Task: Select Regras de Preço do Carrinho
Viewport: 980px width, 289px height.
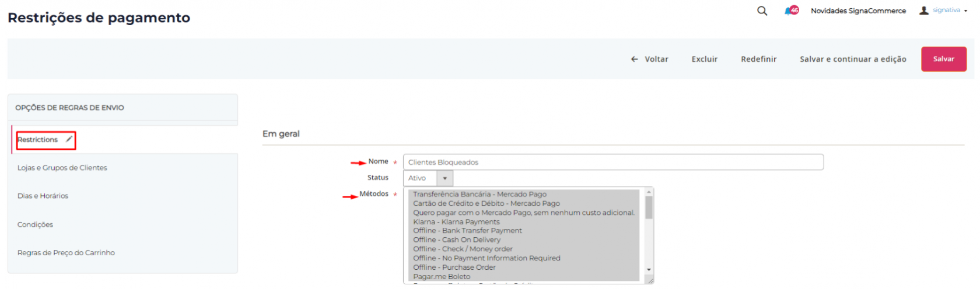Action: point(66,253)
